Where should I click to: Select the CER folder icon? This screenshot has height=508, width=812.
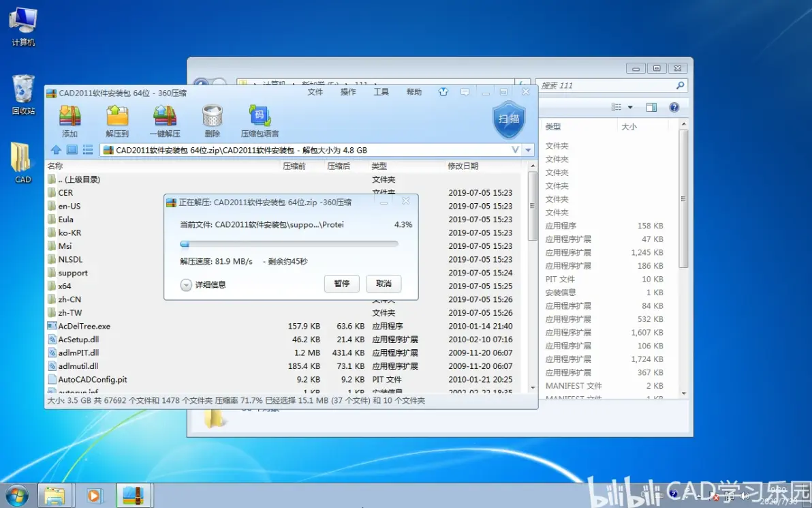click(x=52, y=192)
